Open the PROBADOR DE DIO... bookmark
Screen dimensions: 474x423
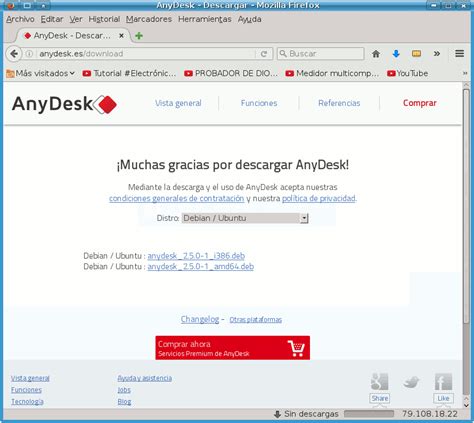231,73
